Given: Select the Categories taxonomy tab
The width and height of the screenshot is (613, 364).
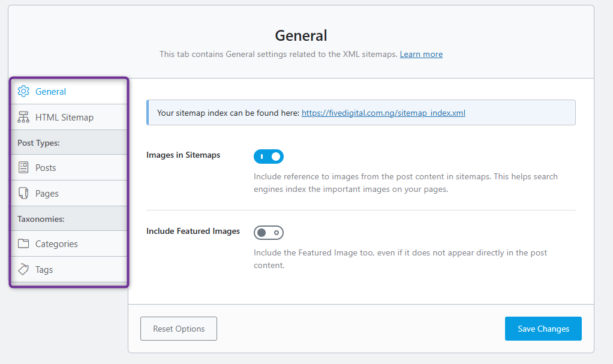Looking at the screenshot, I should (57, 244).
